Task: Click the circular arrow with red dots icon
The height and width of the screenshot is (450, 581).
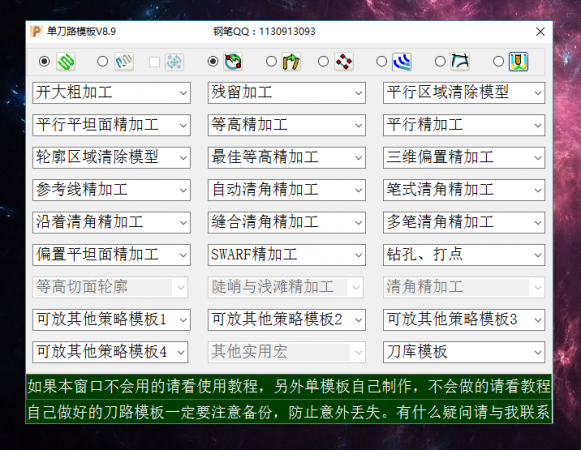Action: click(x=233, y=62)
